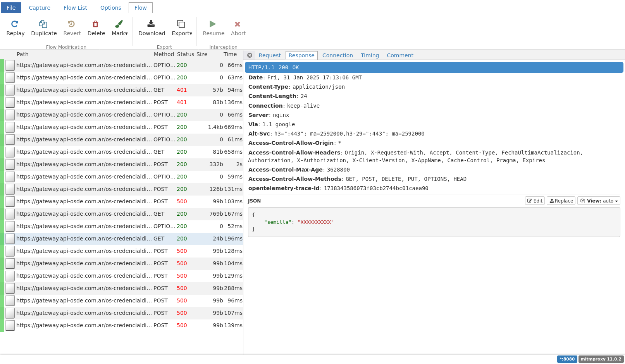Click icon of the OPTIONS flow 61ms
The height and width of the screenshot is (364, 625).
[x=10, y=139]
